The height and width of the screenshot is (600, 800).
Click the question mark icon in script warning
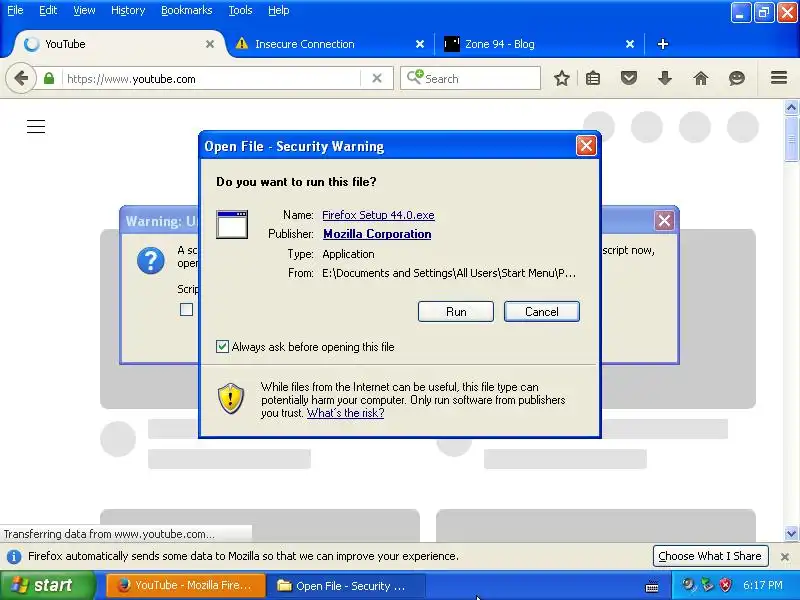coord(151,261)
